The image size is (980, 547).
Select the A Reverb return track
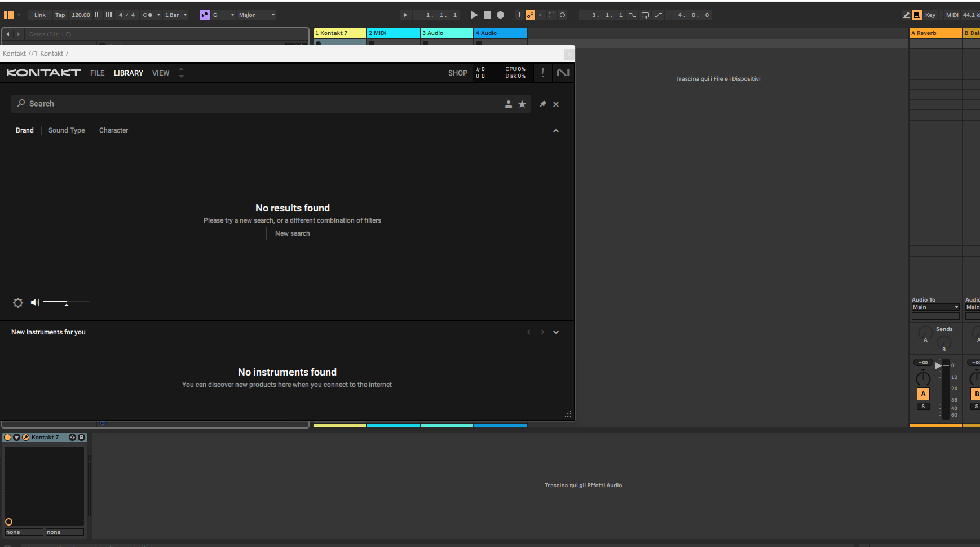(x=935, y=33)
